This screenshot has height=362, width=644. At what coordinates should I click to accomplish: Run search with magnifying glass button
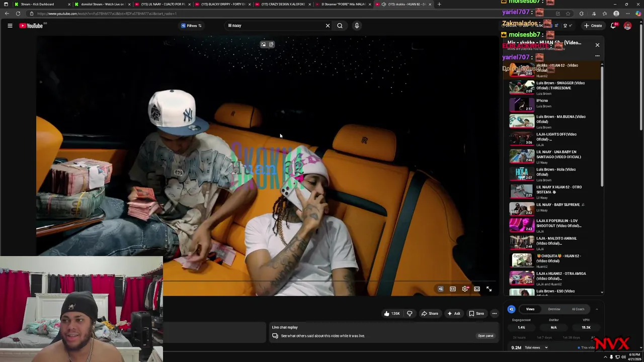pos(340,26)
